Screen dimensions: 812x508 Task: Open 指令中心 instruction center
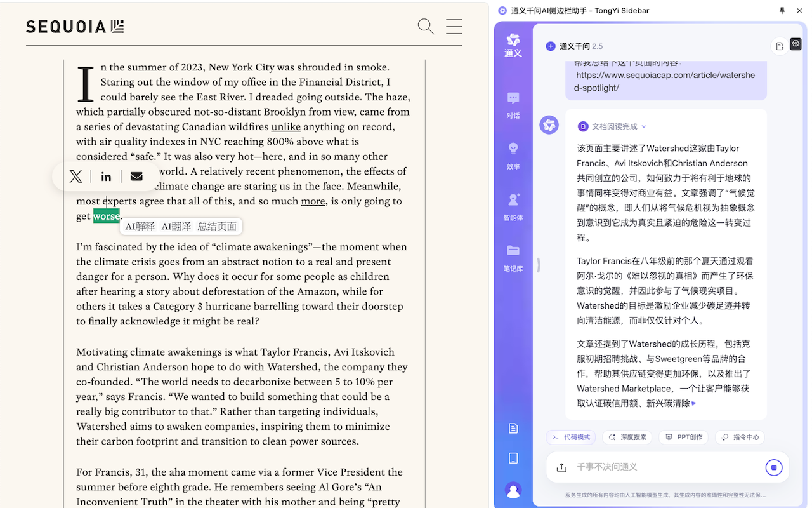click(739, 437)
